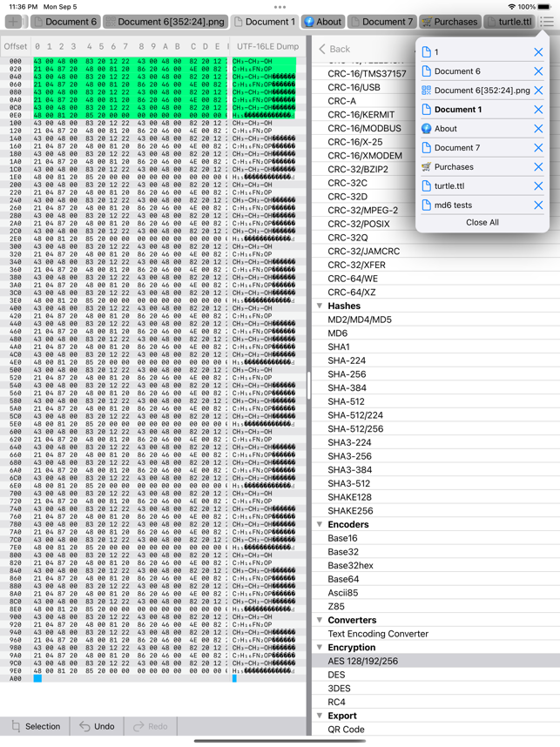560x747 pixels.
Task: Close Document 7 using its X icon
Action: tap(538, 148)
